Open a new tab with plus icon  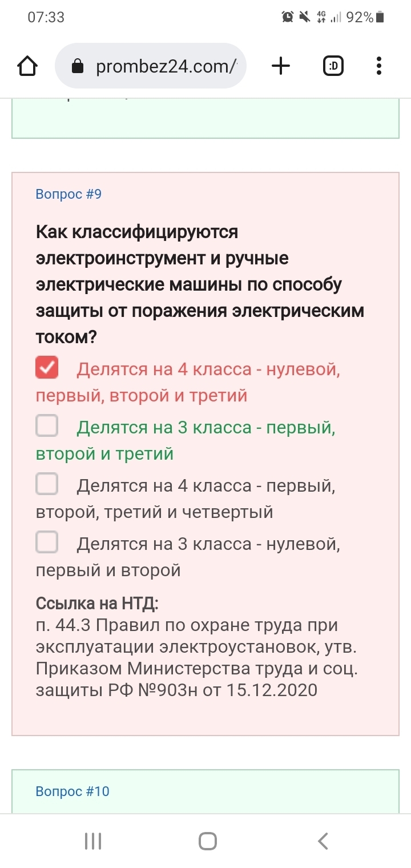pyautogui.click(x=280, y=66)
